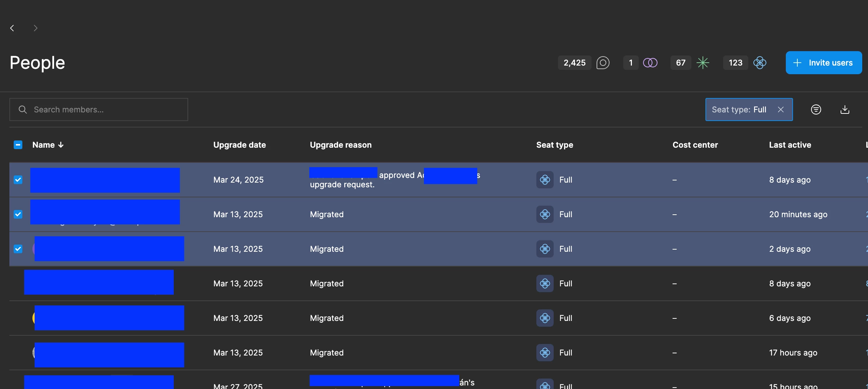Click the '20 minutes ago' last active cell
The width and height of the screenshot is (868, 389).
[798, 214]
